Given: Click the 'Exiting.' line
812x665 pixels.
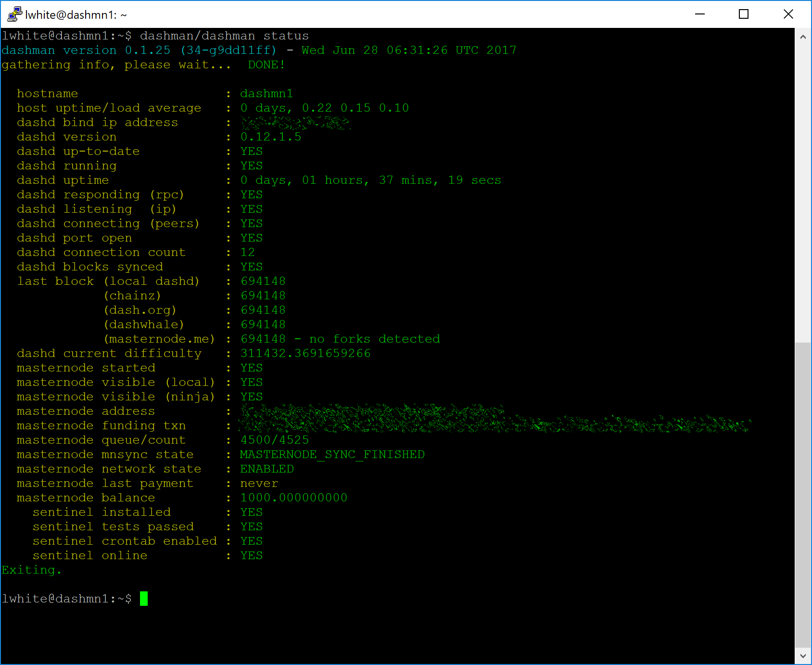Looking at the screenshot, I should pyautogui.click(x=32, y=570).
